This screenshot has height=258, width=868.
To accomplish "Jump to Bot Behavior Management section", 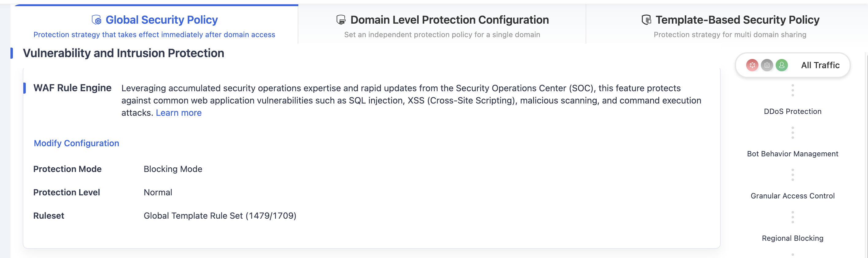I will pyautogui.click(x=792, y=154).
